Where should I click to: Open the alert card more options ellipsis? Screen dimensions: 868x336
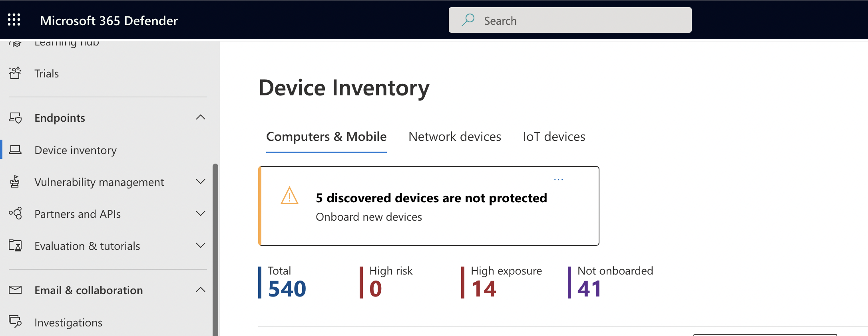pos(558,180)
